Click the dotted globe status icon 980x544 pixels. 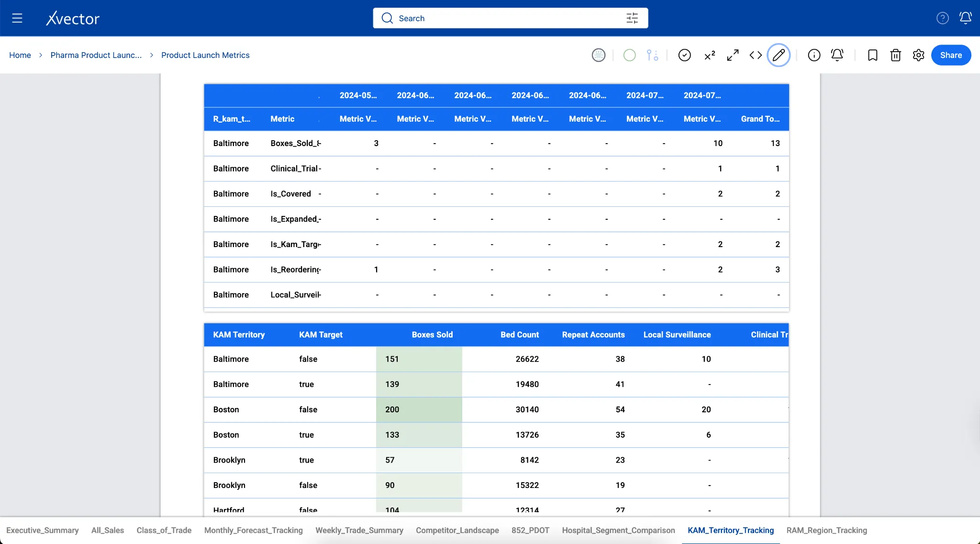click(599, 55)
